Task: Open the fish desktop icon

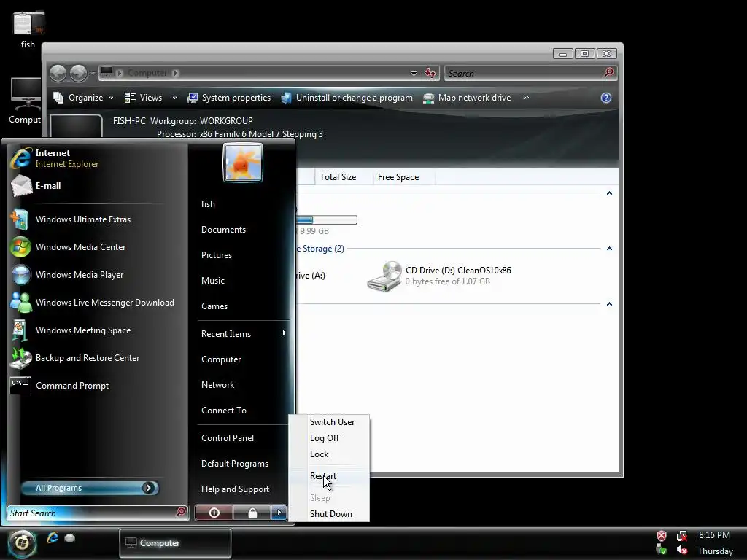Action: [28, 29]
